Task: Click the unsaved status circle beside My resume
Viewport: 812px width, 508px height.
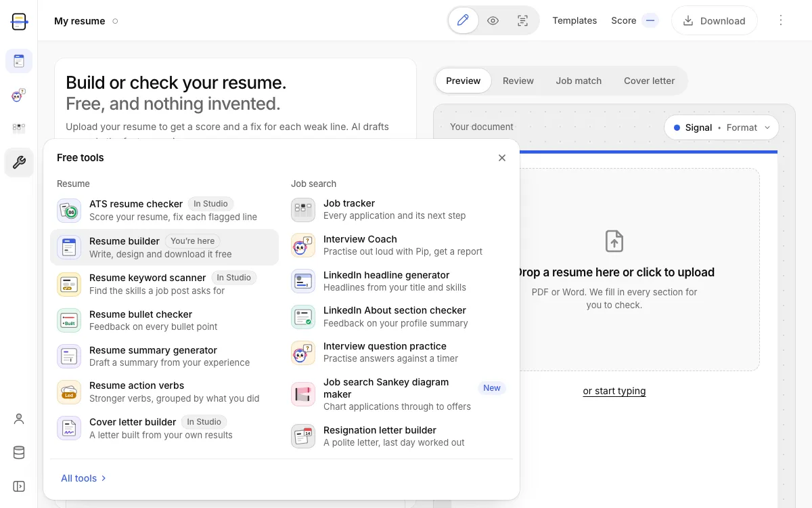Action: tap(115, 21)
